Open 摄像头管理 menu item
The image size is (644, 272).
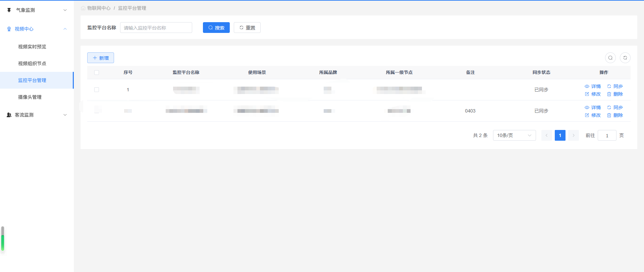[x=37, y=97]
